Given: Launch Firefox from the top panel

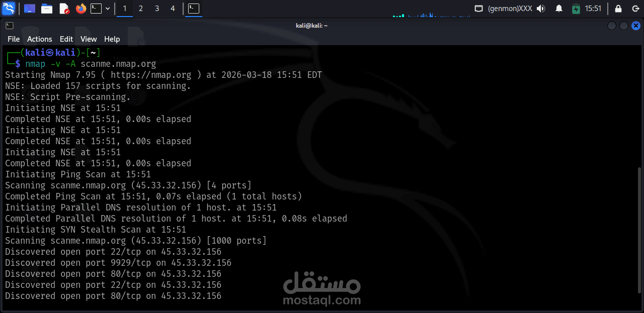Looking at the screenshot, I should (x=80, y=8).
